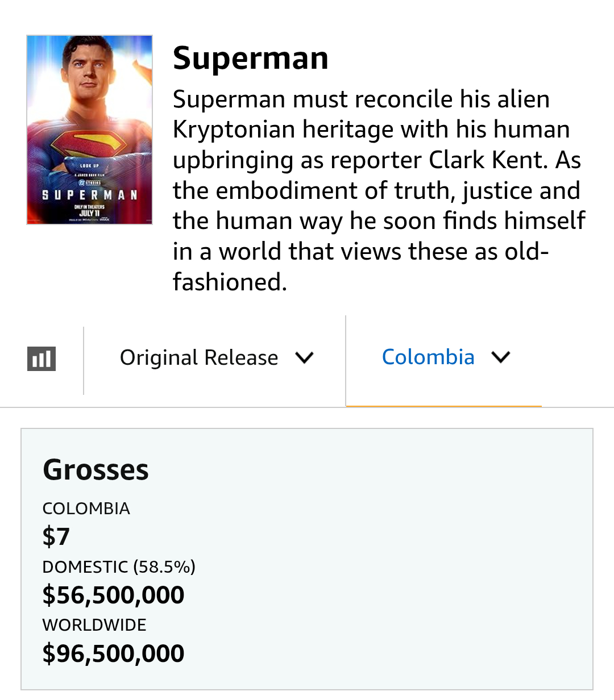Click the bar chart icon

click(x=42, y=359)
